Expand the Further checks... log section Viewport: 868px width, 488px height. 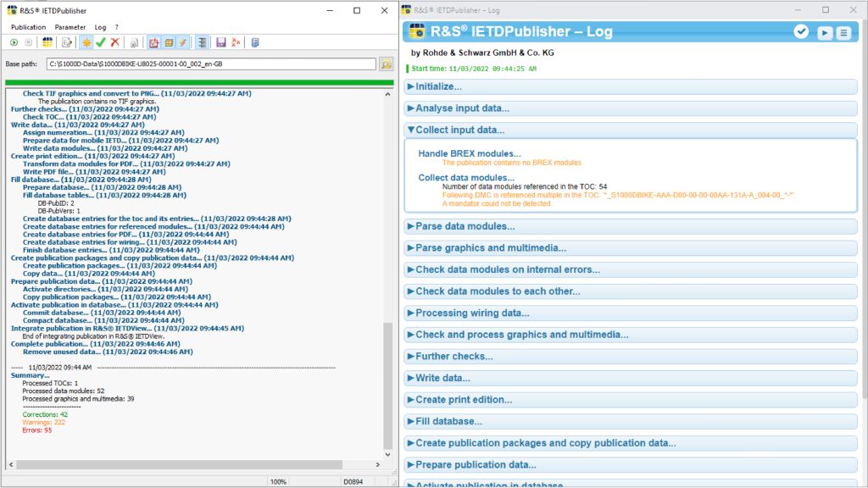631,357
